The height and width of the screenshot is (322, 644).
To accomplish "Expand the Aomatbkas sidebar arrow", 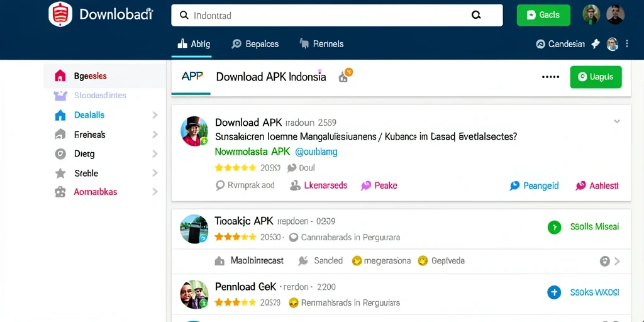I will pos(155,192).
